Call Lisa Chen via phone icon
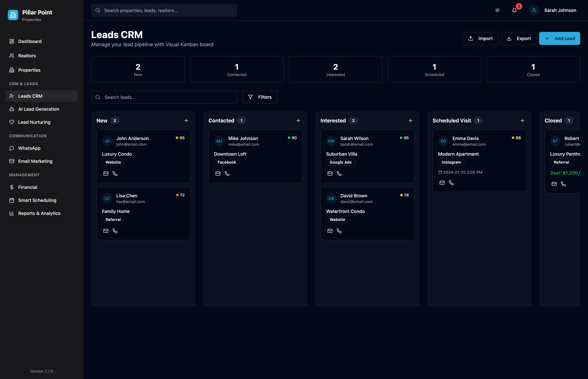 pyautogui.click(x=115, y=231)
